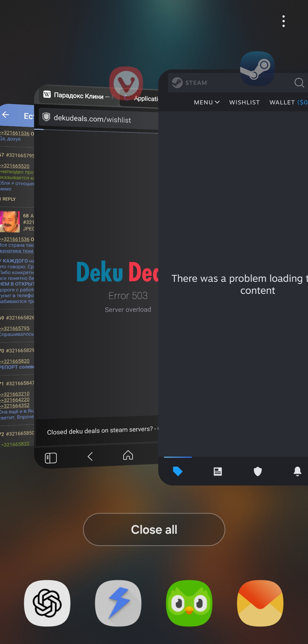This screenshot has width=308, height=644.
Task: Open the three-dot overflow menu
Action: (283, 21)
